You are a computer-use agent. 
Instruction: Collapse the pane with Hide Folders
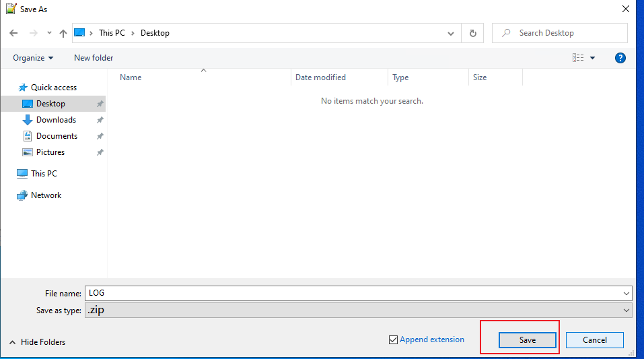38,342
